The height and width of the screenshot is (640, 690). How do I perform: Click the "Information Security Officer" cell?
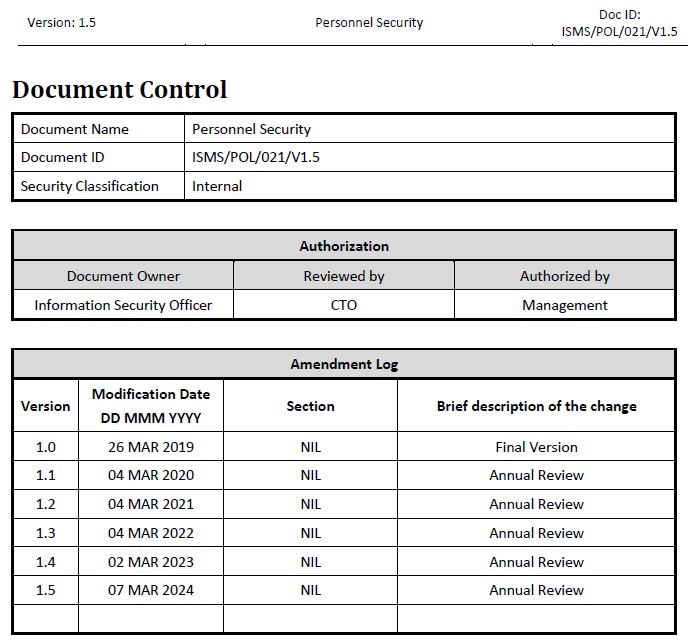[x=123, y=305]
